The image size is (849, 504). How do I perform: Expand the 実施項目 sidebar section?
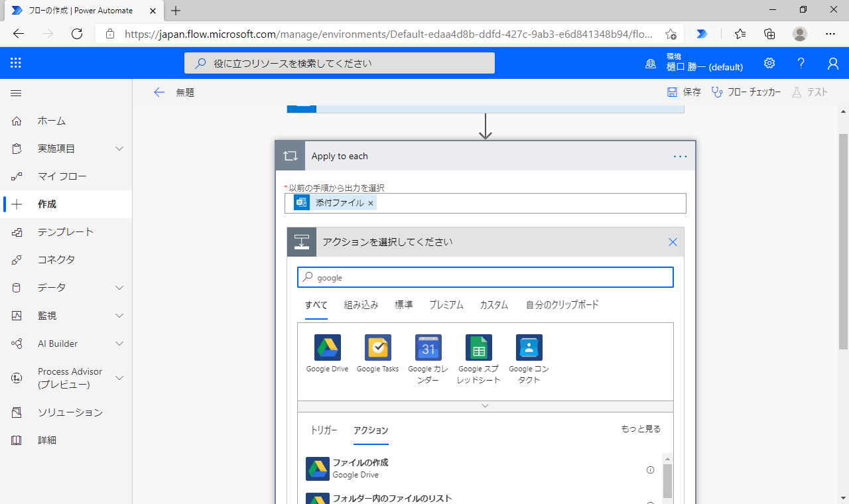119,149
